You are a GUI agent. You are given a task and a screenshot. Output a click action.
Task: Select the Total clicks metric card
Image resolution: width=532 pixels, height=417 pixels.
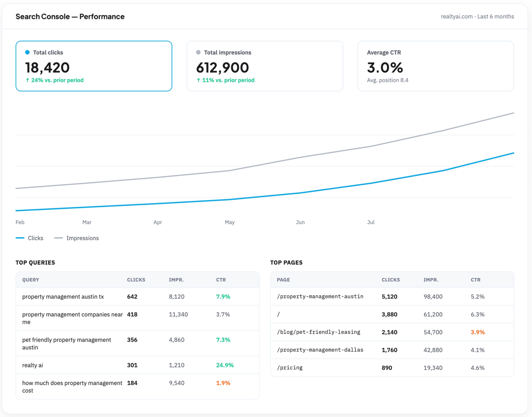tap(94, 66)
